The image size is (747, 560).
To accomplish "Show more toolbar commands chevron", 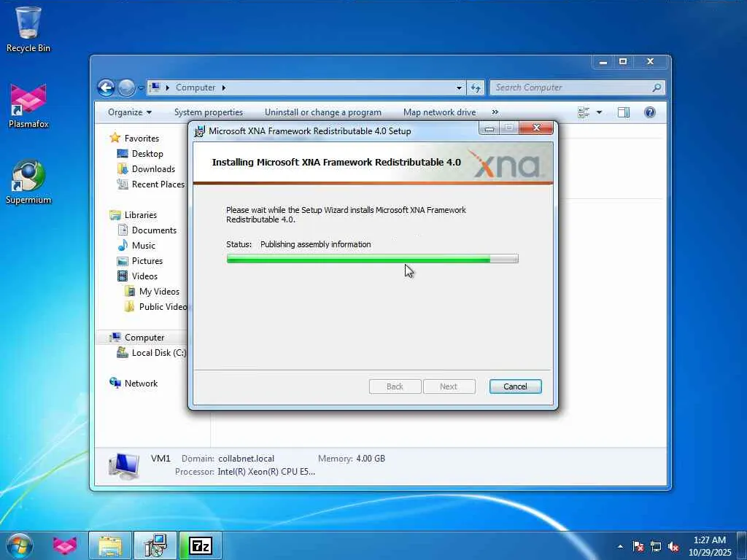I will (x=495, y=112).
